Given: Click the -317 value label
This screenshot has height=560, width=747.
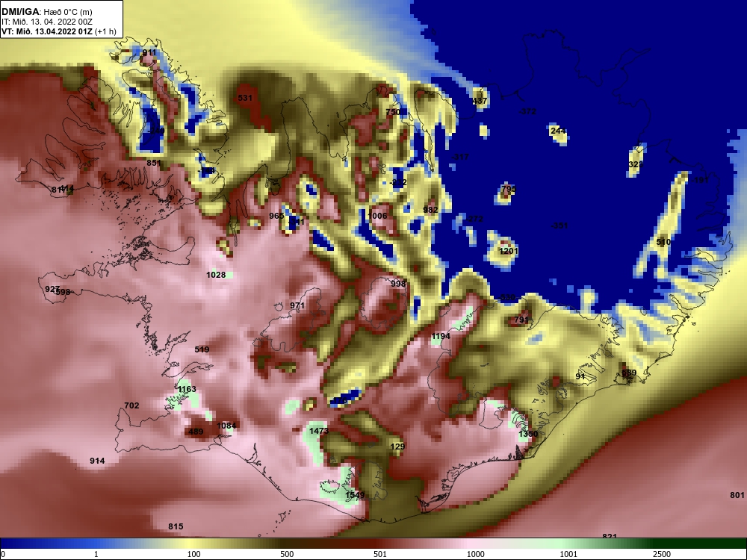Looking at the screenshot, I should (459, 157).
